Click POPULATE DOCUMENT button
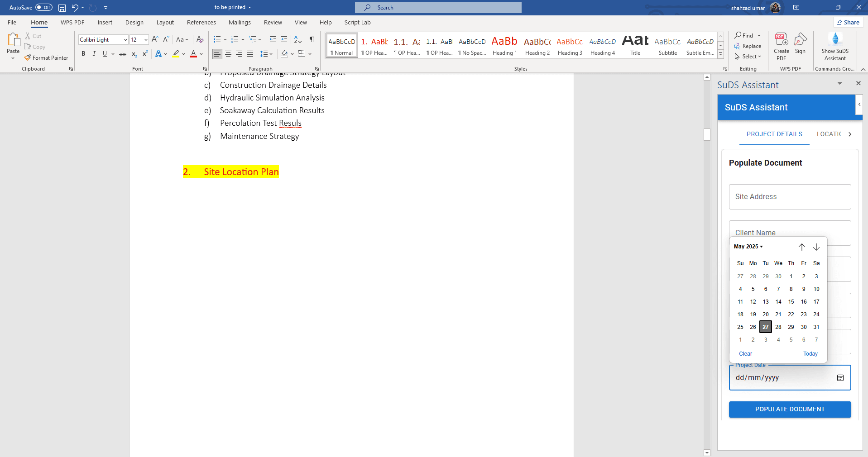 click(x=790, y=409)
